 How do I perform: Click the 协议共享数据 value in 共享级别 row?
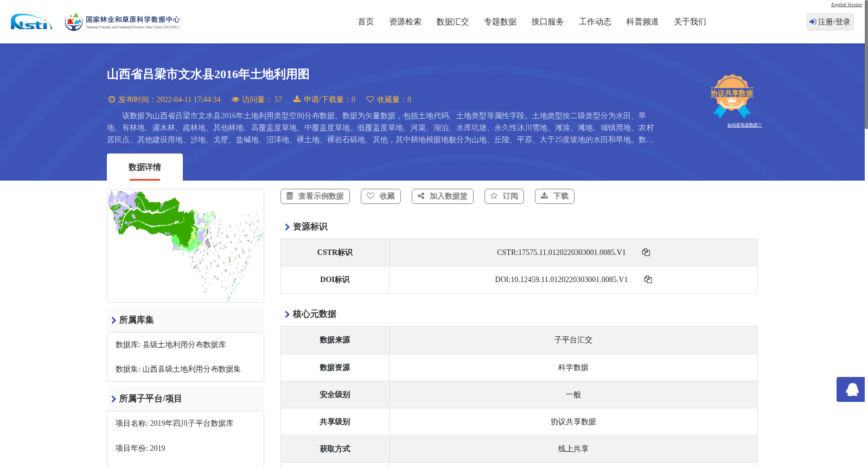pyautogui.click(x=573, y=422)
